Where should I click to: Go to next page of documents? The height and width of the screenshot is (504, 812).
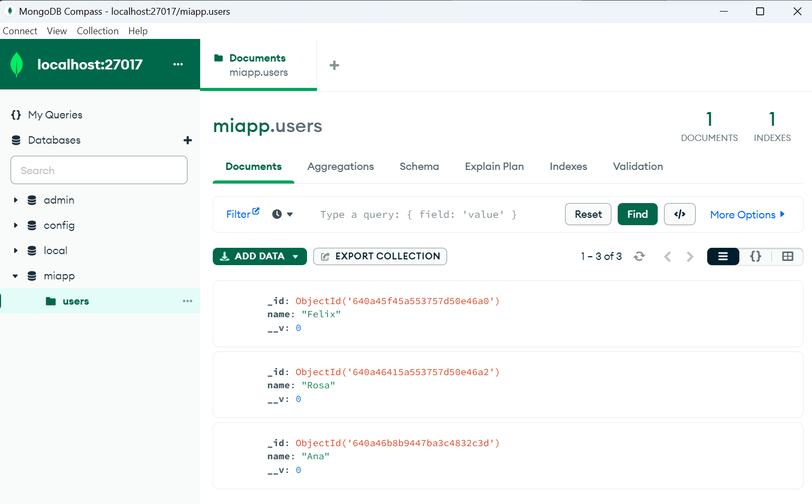pyautogui.click(x=690, y=256)
